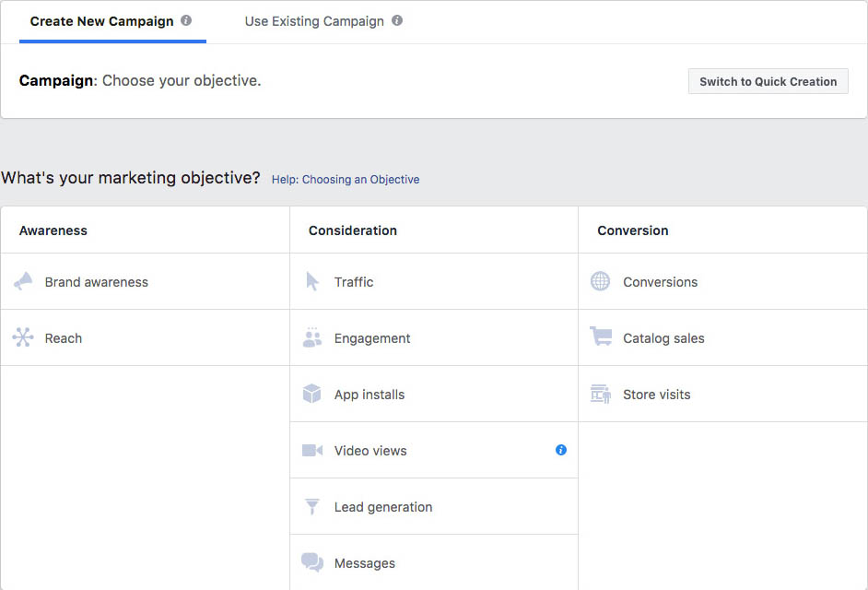Image resolution: width=868 pixels, height=590 pixels.
Task: Click the Traffic cursor icon
Action: [x=312, y=282]
